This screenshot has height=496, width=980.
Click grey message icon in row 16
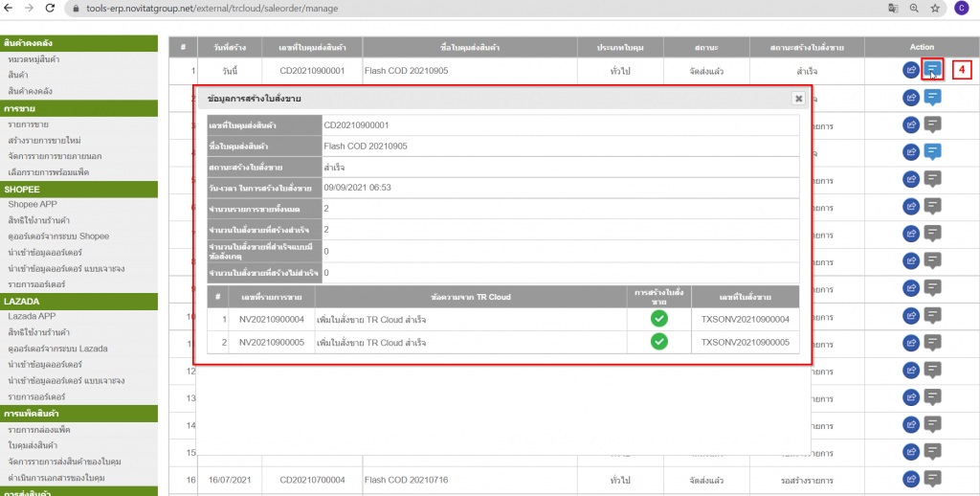[x=933, y=479]
